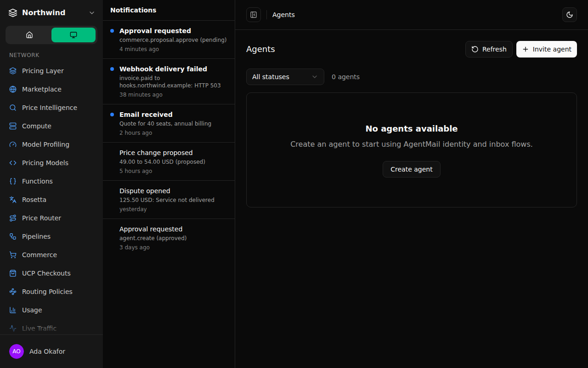Viewport: 588px width, 368px height.
Task: Click the Rosetta translate icon
Action: pos(13,200)
